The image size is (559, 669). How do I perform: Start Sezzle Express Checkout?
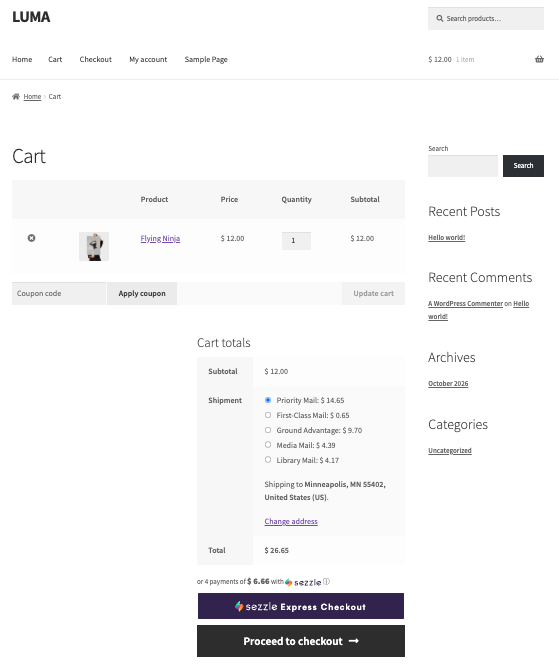coord(301,606)
